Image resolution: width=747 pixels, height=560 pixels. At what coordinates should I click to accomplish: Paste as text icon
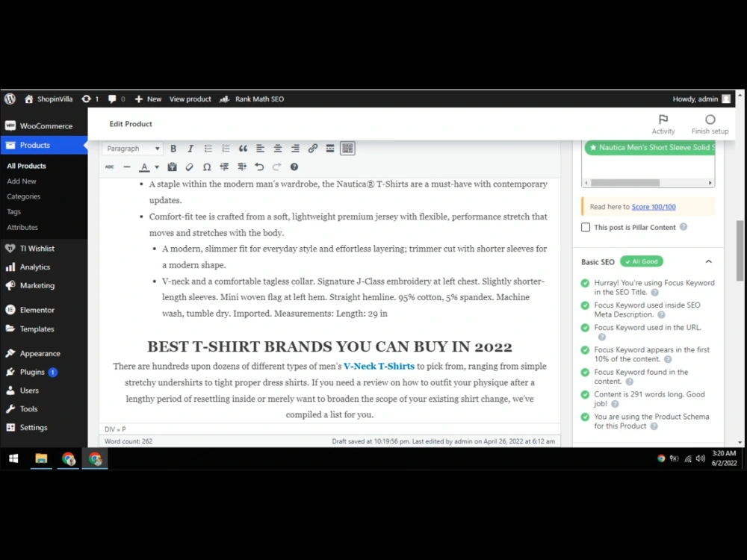172,167
